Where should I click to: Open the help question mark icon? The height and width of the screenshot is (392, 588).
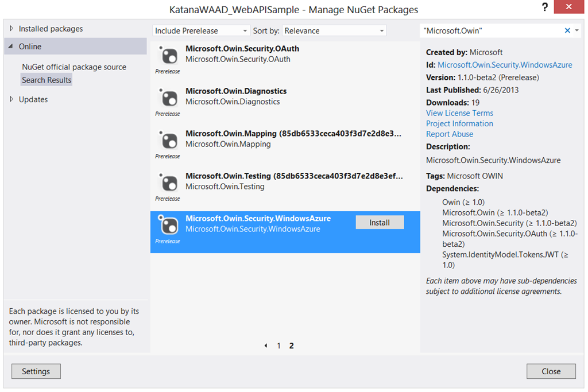tap(545, 7)
